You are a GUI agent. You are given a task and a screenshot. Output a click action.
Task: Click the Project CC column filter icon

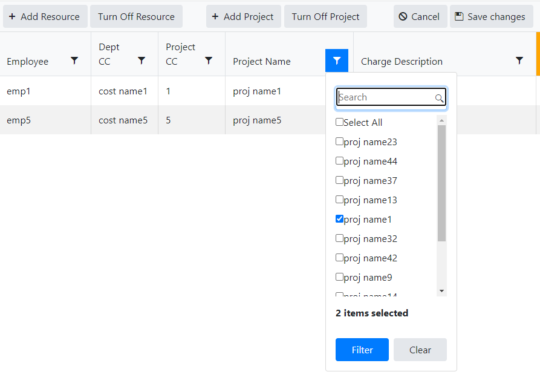[x=209, y=60]
